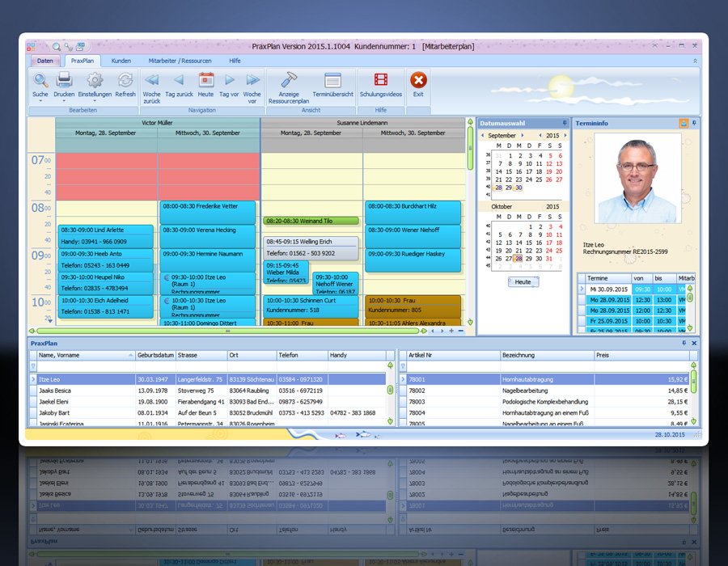This screenshot has height=566, width=728.
Task: Click the Refresh icon in ribbon
Action: [x=125, y=81]
